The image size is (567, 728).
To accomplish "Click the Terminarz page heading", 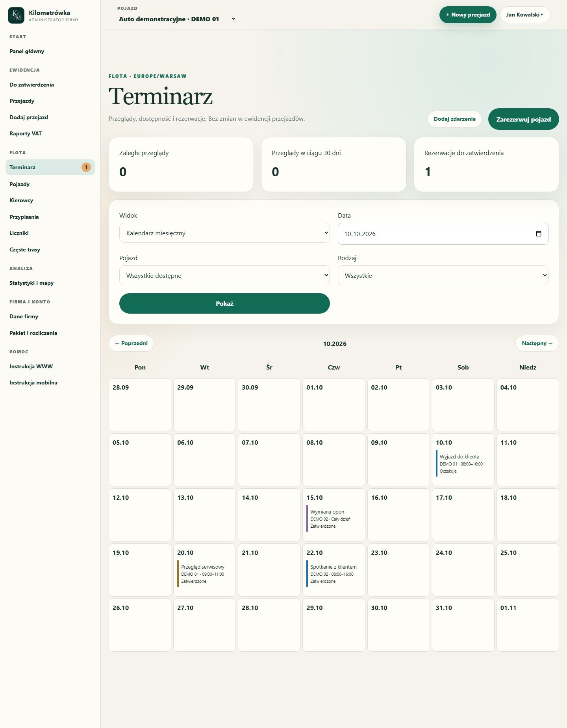I will 161,96.
